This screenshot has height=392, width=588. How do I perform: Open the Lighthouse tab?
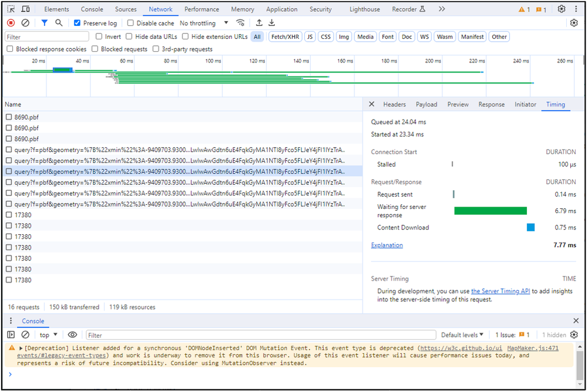click(x=364, y=9)
